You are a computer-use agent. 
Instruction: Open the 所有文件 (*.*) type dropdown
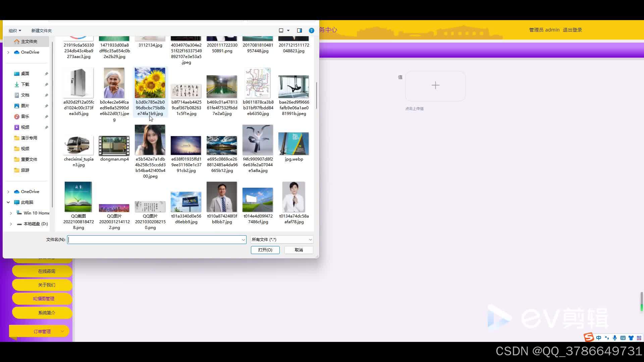[282, 240]
